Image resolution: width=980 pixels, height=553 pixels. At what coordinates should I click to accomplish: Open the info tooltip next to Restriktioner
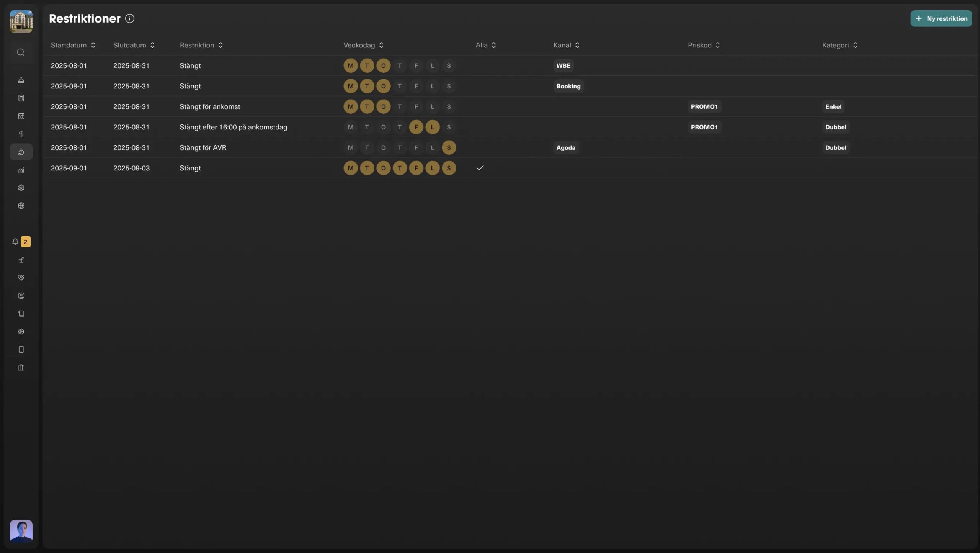129,18
